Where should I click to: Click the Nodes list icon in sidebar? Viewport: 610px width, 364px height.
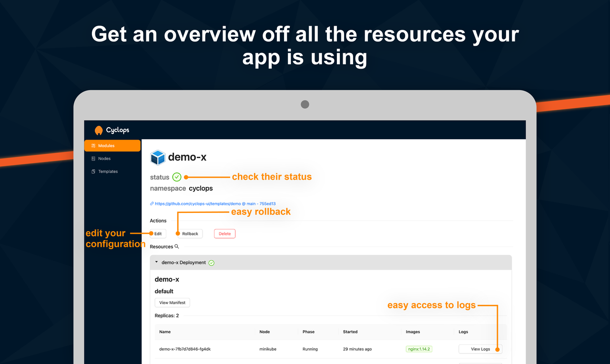[93, 159]
